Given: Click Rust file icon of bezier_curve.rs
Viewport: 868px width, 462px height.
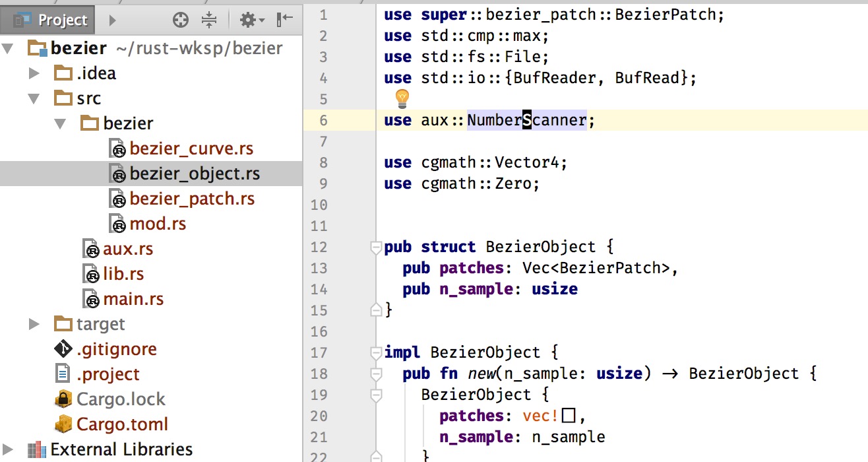Looking at the screenshot, I should point(117,149).
